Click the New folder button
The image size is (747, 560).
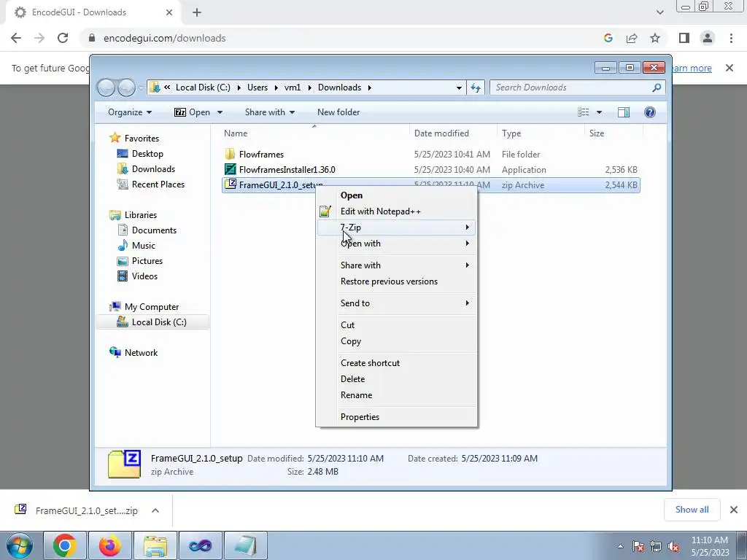(x=338, y=112)
